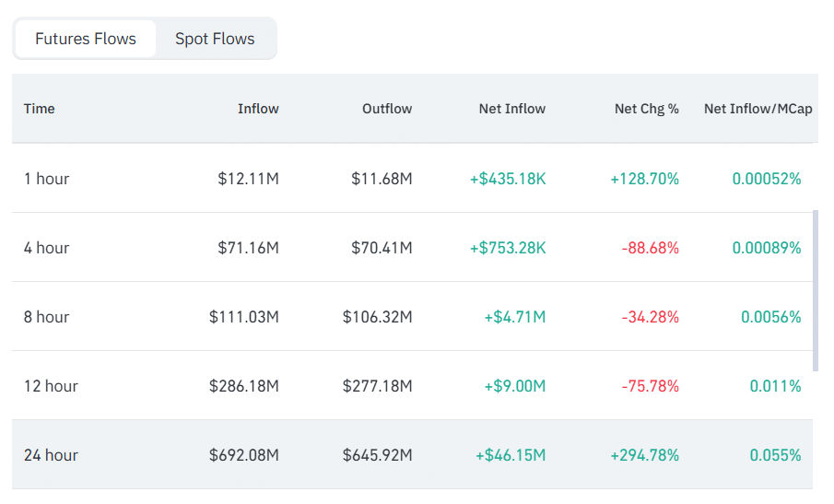This screenshot has width=834, height=504.
Task: Click the Net Chg % column header
Action: (647, 109)
